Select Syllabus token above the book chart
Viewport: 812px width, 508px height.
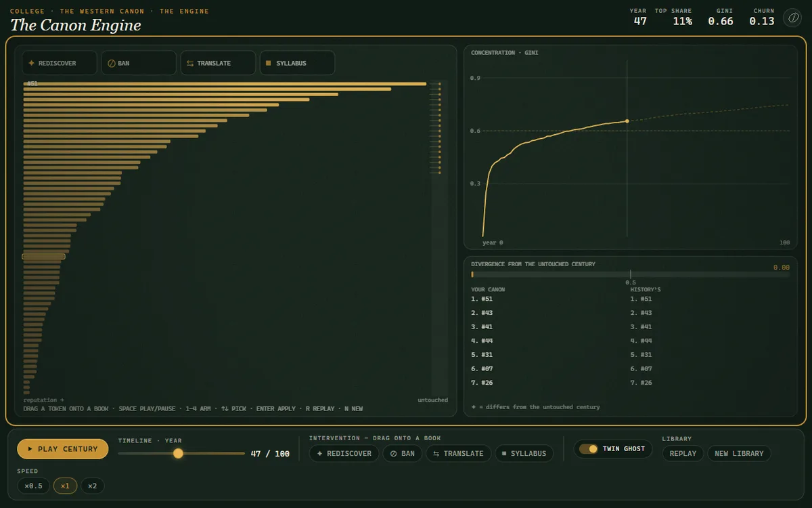point(297,63)
